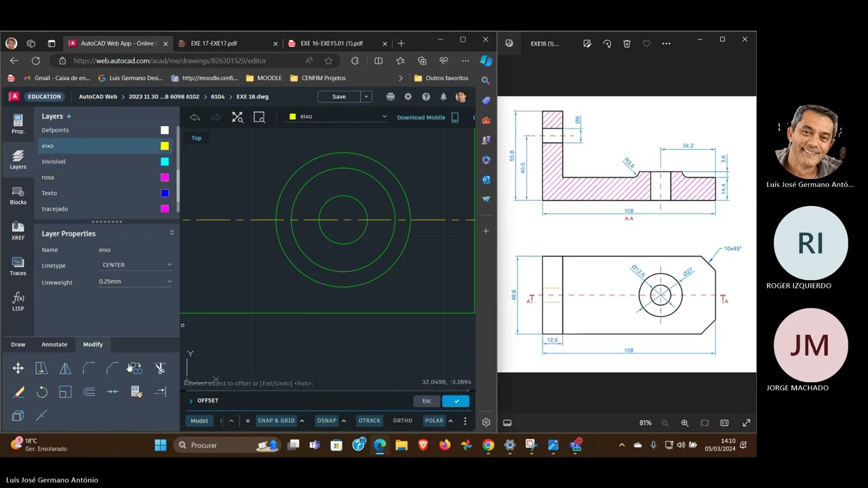The height and width of the screenshot is (488, 868).
Task: Open the current layer eixo dropdown
Action: coord(338,117)
